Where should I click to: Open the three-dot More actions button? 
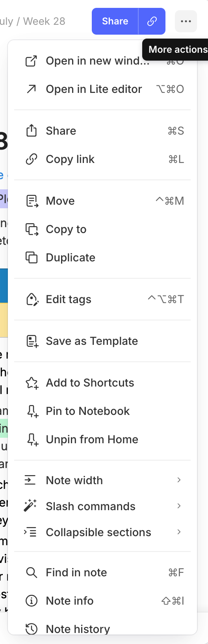pyautogui.click(x=186, y=21)
